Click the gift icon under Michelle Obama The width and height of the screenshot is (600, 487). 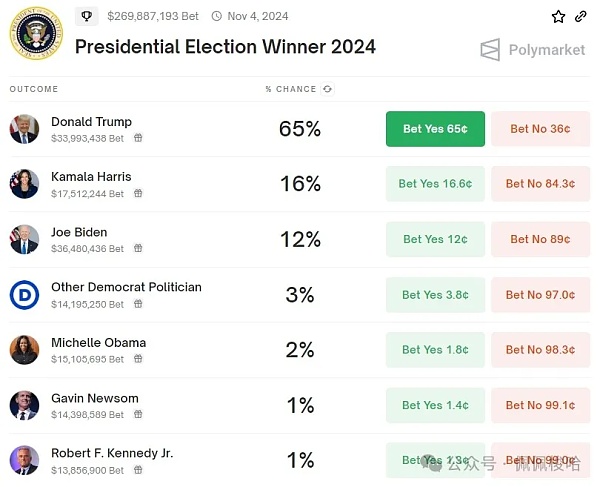point(138,359)
